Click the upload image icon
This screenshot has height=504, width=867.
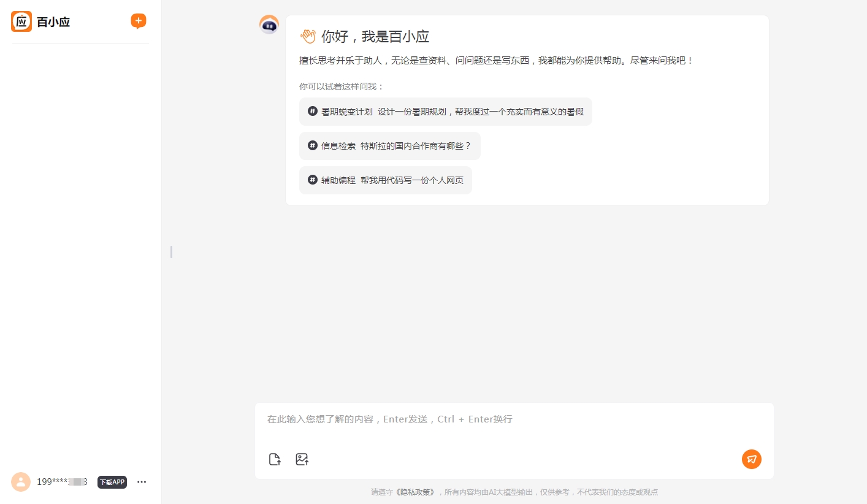[x=302, y=459]
